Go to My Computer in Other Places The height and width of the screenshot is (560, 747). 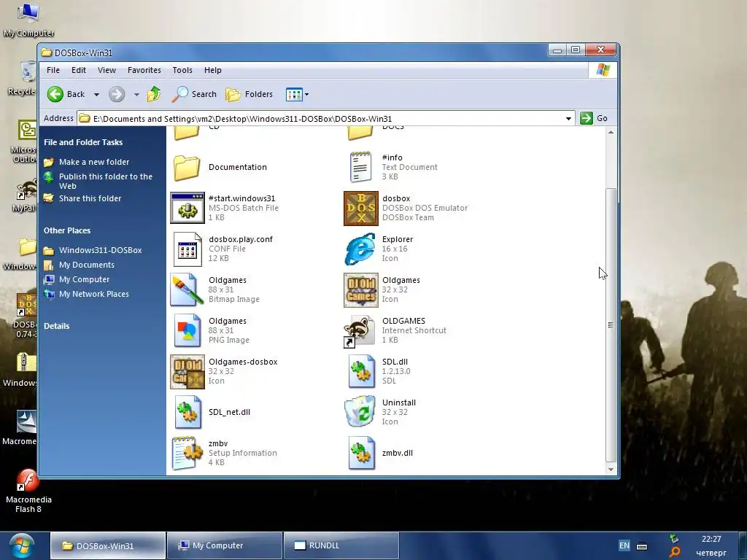point(84,279)
